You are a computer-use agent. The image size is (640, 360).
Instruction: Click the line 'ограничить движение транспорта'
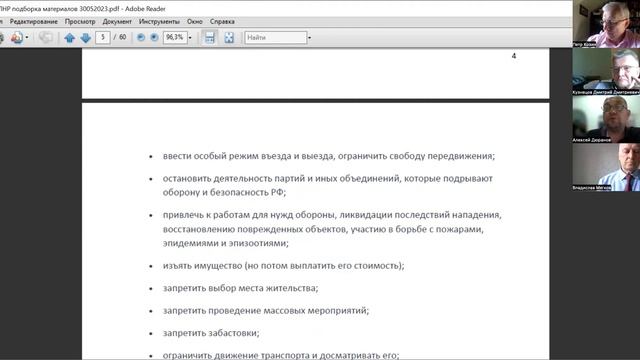point(281,355)
